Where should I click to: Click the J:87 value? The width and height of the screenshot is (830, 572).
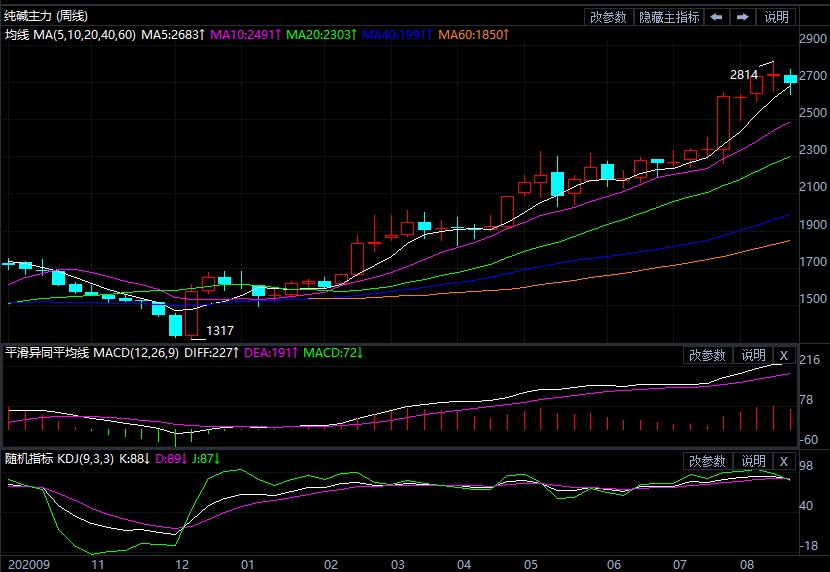pos(205,459)
